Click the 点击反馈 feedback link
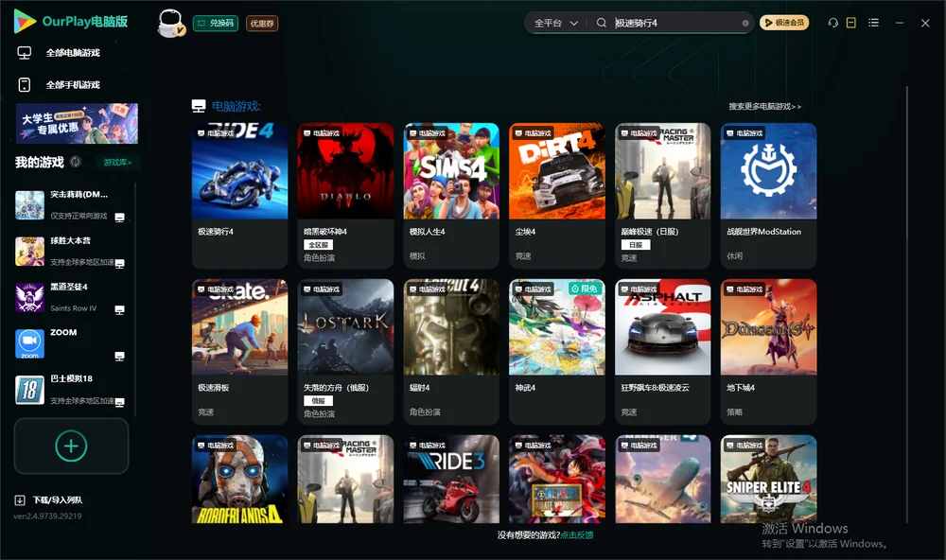This screenshot has width=946, height=560. pyautogui.click(x=577, y=534)
